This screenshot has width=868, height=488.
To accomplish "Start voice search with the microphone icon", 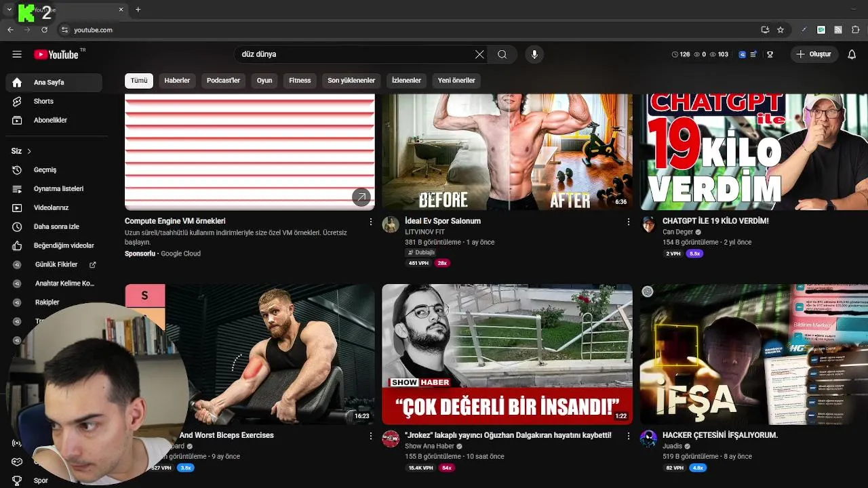I will (534, 54).
